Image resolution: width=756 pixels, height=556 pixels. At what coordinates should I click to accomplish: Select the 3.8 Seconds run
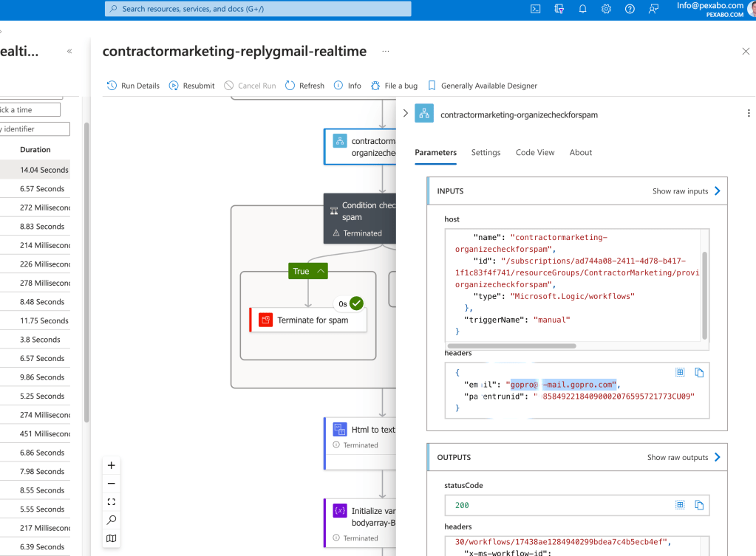(35, 339)
